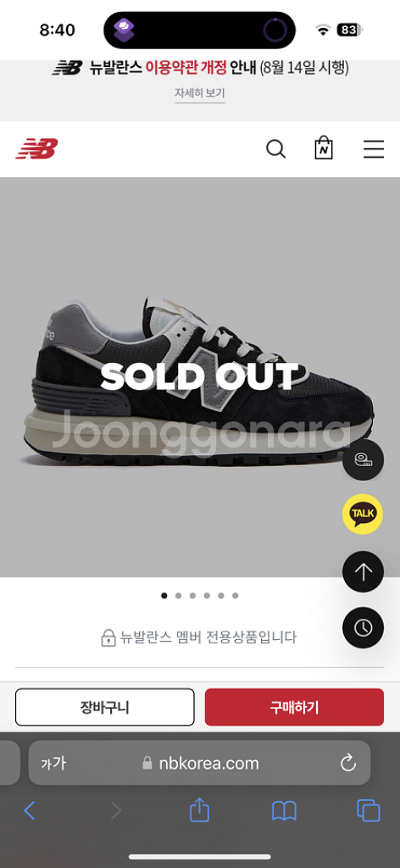Open recently viewed clock icon
Viewport: 400px width, 868px height.
point(363,628)
